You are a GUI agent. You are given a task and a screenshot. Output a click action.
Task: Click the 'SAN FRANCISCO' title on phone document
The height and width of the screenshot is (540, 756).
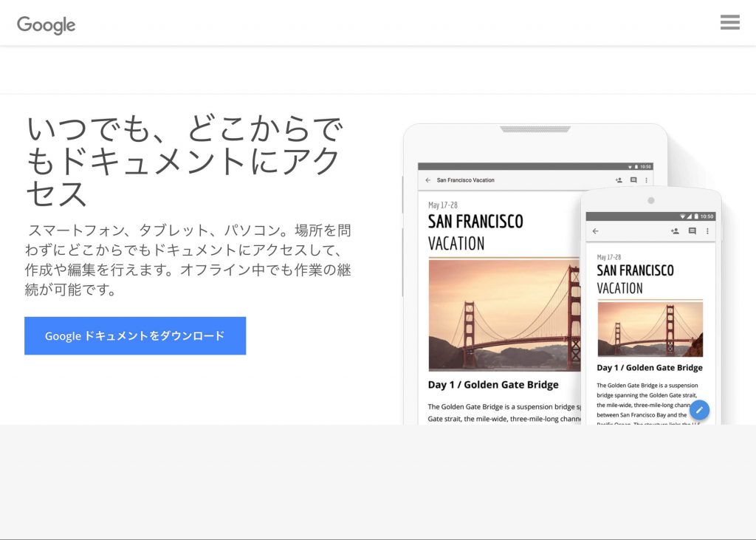pos(635,270)
